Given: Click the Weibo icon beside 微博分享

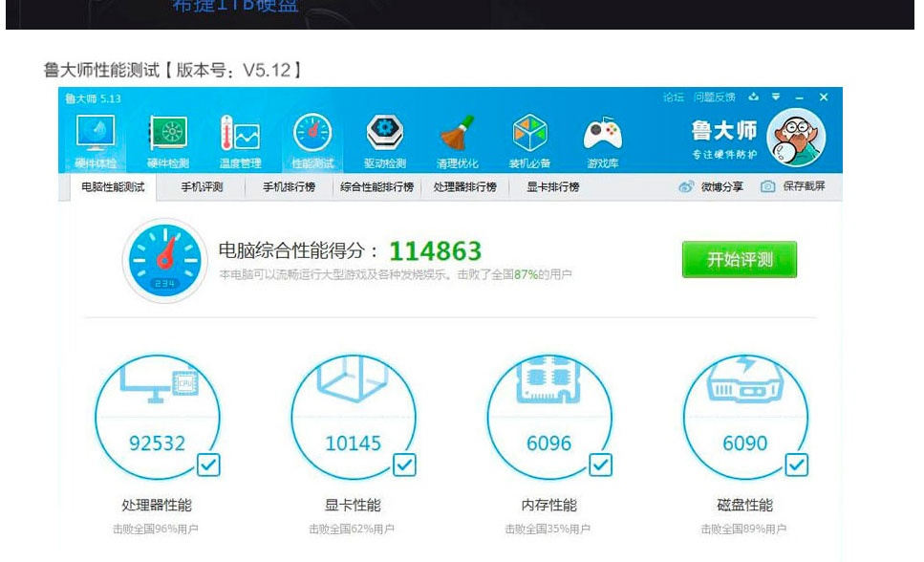Looking at the screenshot, I should pos(686,187).
